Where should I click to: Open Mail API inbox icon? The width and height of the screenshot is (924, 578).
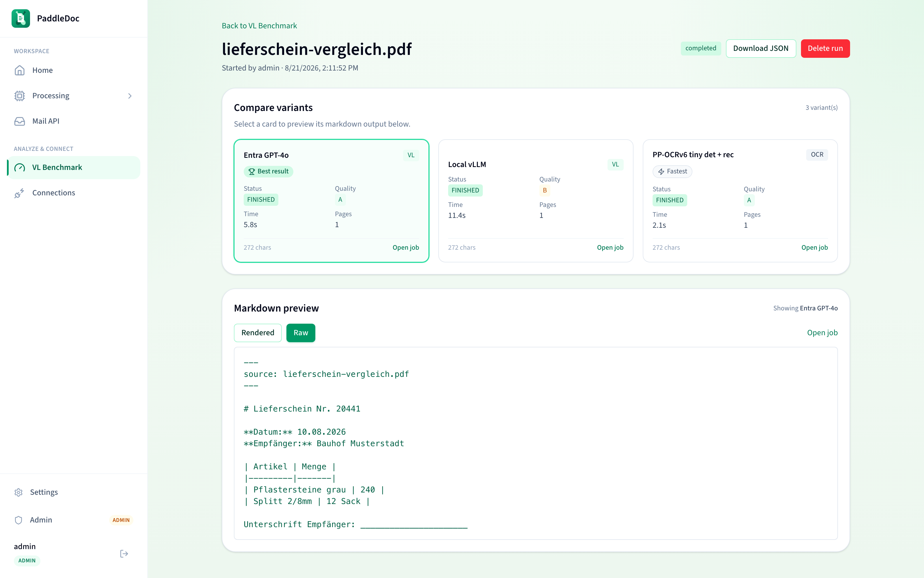point(19,121)
